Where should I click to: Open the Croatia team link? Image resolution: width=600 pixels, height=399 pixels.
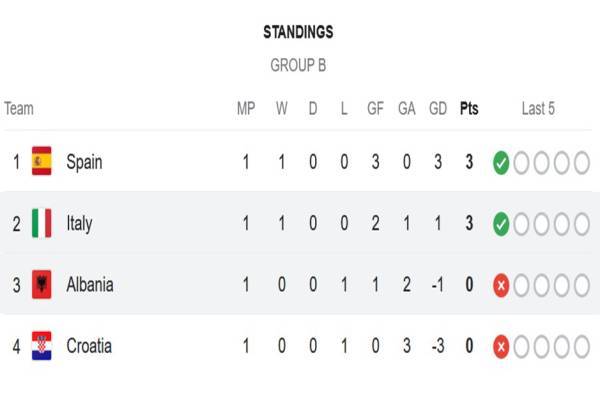[89, 346]
